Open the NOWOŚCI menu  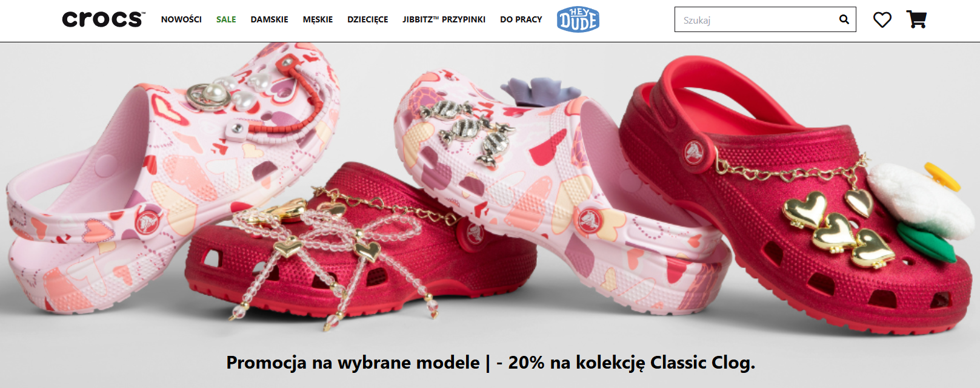(181, 19)
